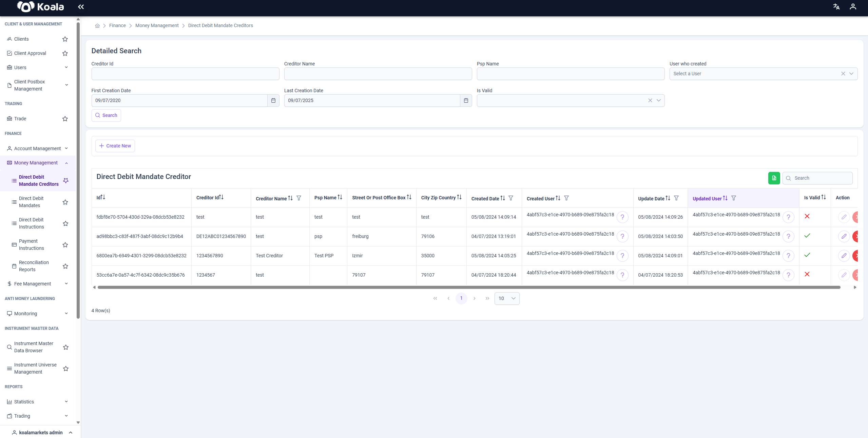The image size is (868, 438).
Task: Sort table by Creditor Name
Action: tap(290, 198)
